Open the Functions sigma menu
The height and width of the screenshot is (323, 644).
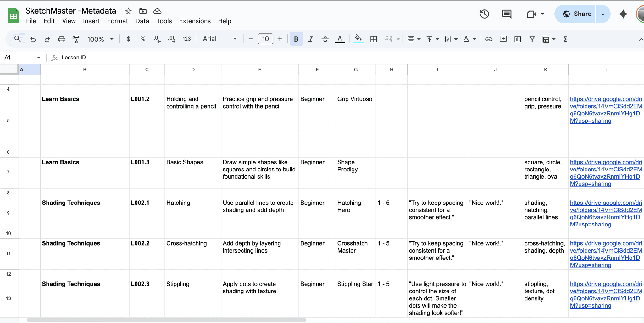565,39
